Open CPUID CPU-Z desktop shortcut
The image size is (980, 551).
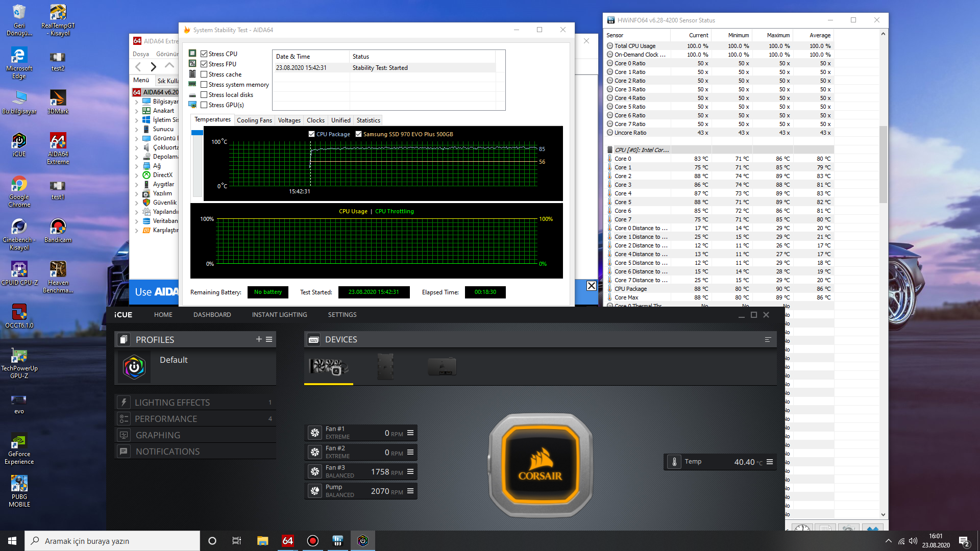click(x=19, y=273)
